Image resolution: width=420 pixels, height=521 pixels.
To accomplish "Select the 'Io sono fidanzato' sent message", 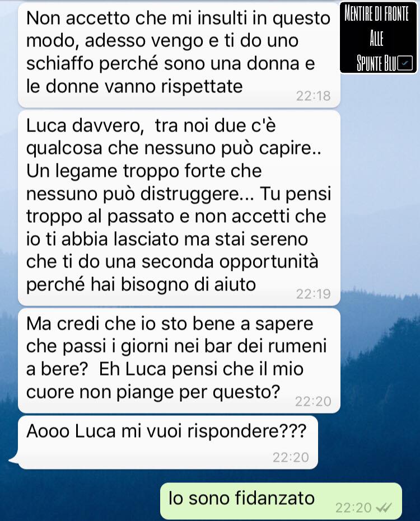I will [281, 501].
